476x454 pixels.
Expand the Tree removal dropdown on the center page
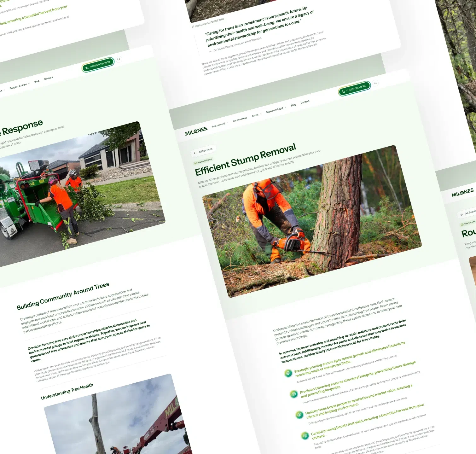click(x=220, y=125)
